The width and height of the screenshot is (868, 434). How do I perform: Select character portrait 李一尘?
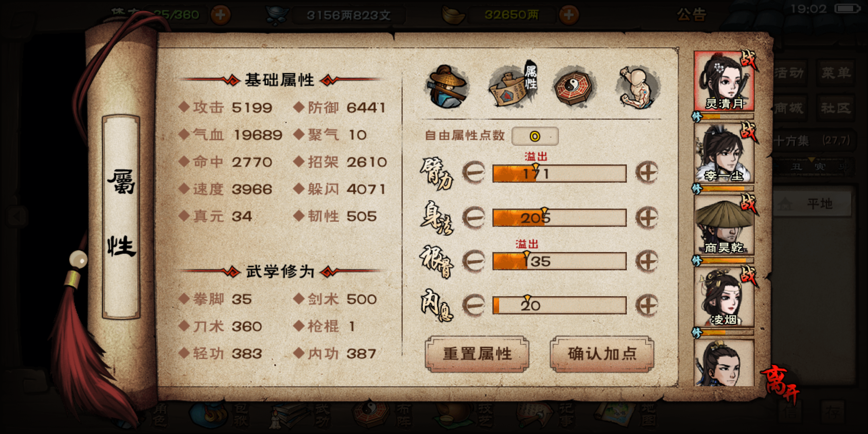tap(724, 153)
